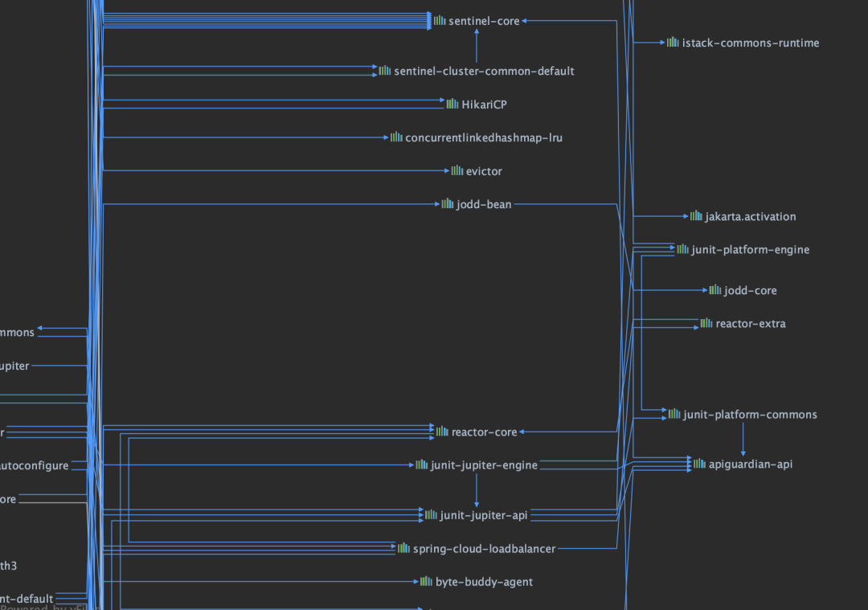Select the apiguardian-api node label
Viewport: 868px width, 610px height.
tap(751, 465)
